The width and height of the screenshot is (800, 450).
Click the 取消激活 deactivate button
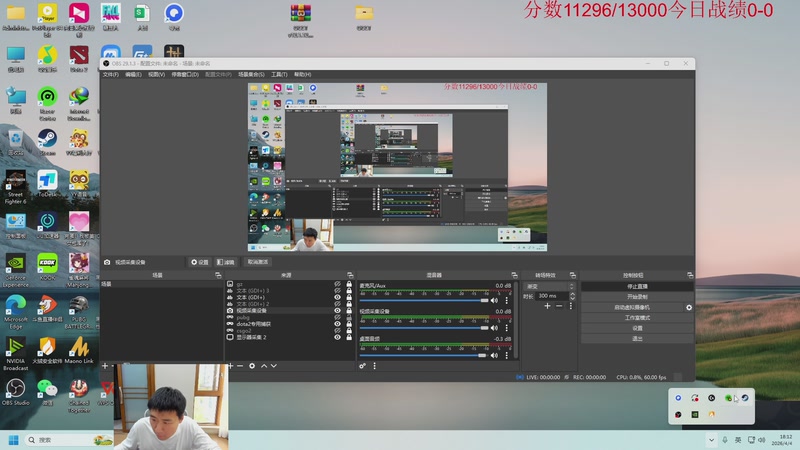257,262
